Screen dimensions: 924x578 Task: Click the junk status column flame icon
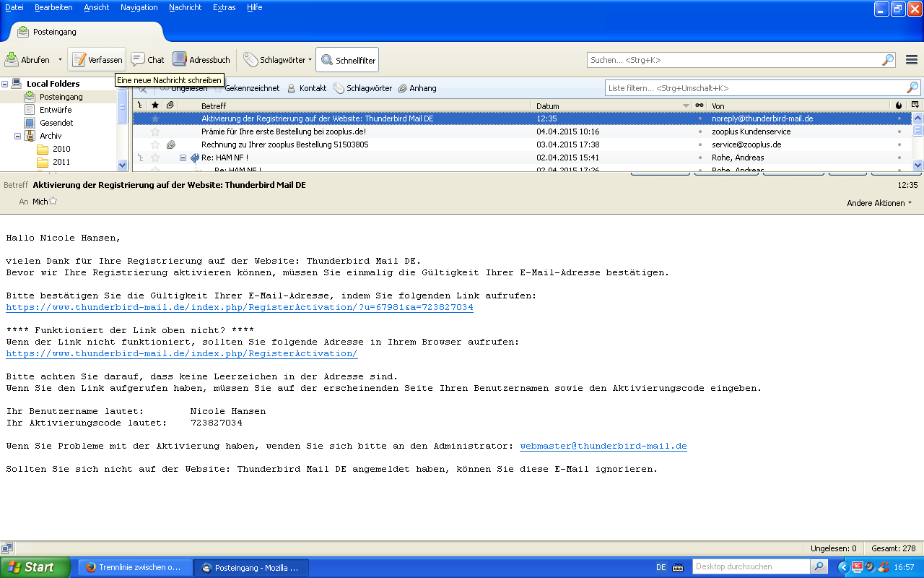pyautogui.click(x=899, y=105)
